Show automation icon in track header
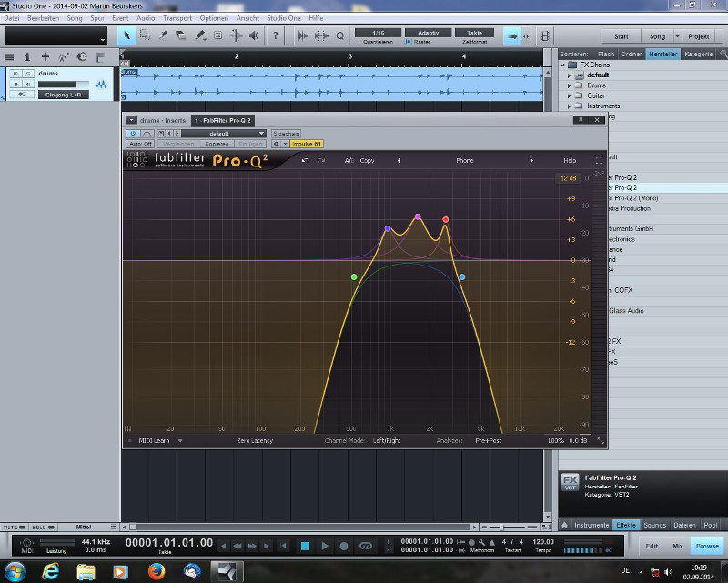The width and height of the screenshot is (728, 583). (64, 57)
